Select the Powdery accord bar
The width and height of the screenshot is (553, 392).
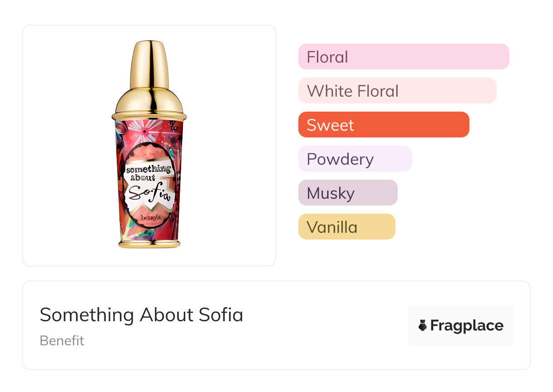(355, 159)
